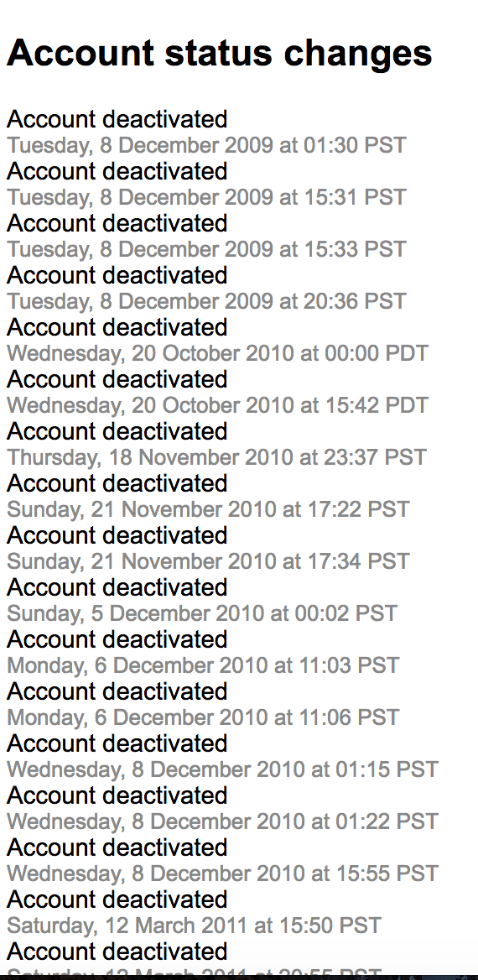Screen dimensions: 478x980
Task: Select the 21 November 2010 17:34 PST timestamp
Action: 208,561
